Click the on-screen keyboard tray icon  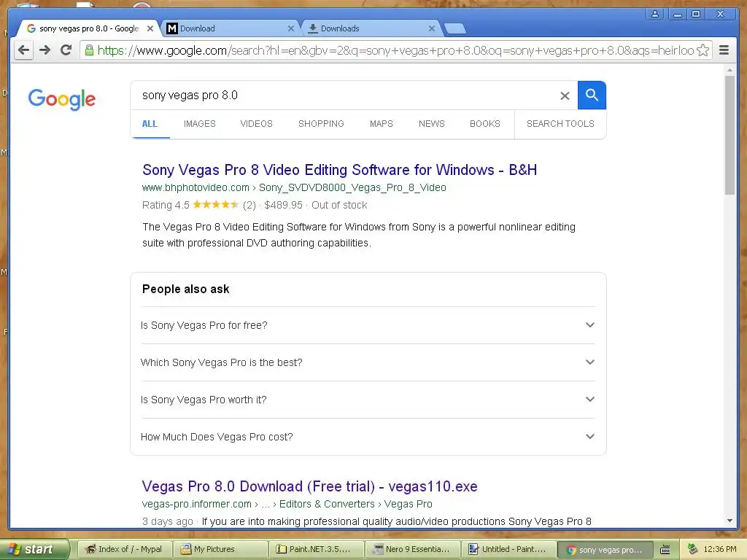click(x=665, y=550)
